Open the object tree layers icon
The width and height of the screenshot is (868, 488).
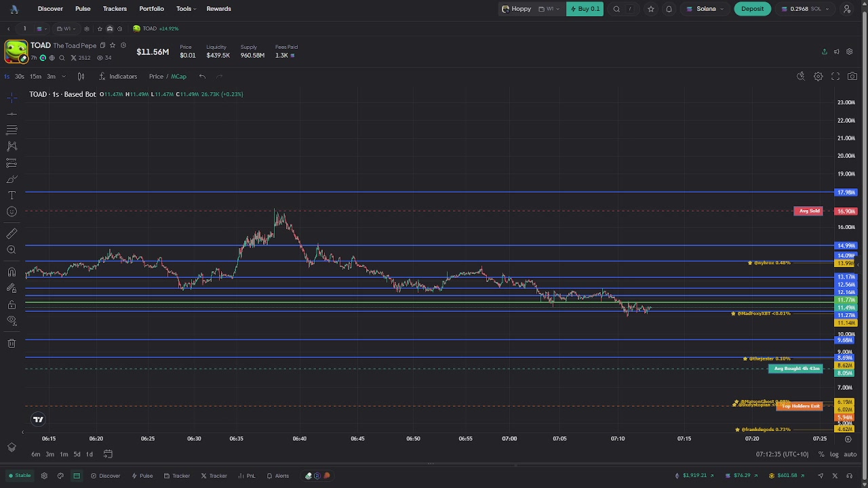pos(12,447)
